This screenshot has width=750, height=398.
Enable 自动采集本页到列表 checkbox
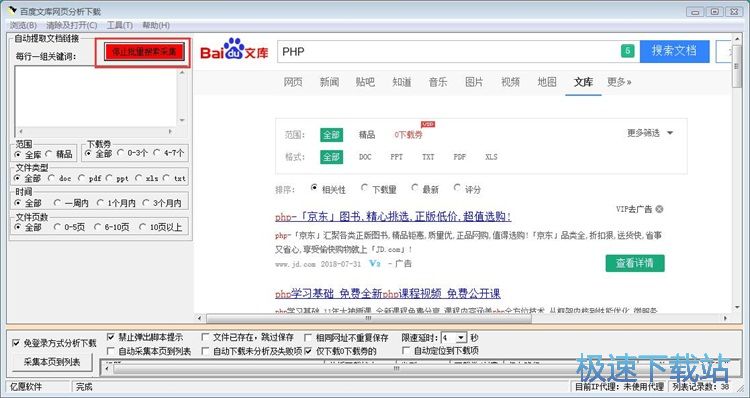149,351
